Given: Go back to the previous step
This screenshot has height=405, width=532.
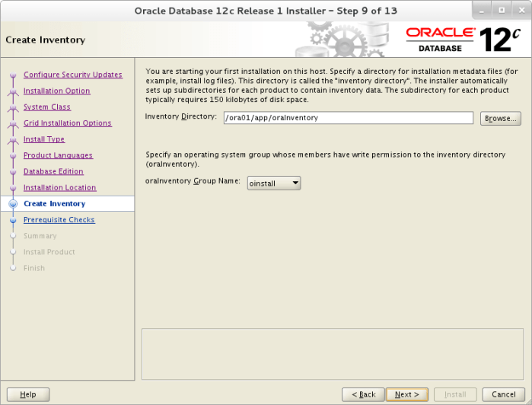Looking at the screenshot, I should click(x=363, y=394).
